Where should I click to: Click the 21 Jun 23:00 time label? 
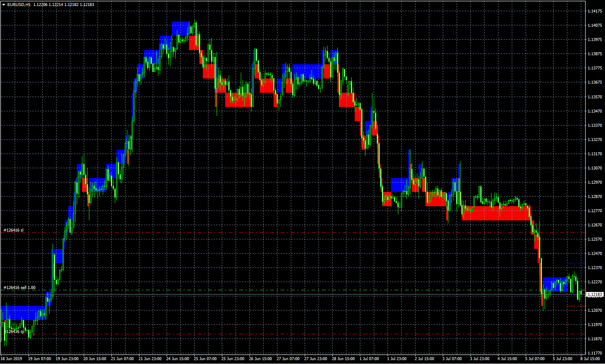click(x=150, y=359)
